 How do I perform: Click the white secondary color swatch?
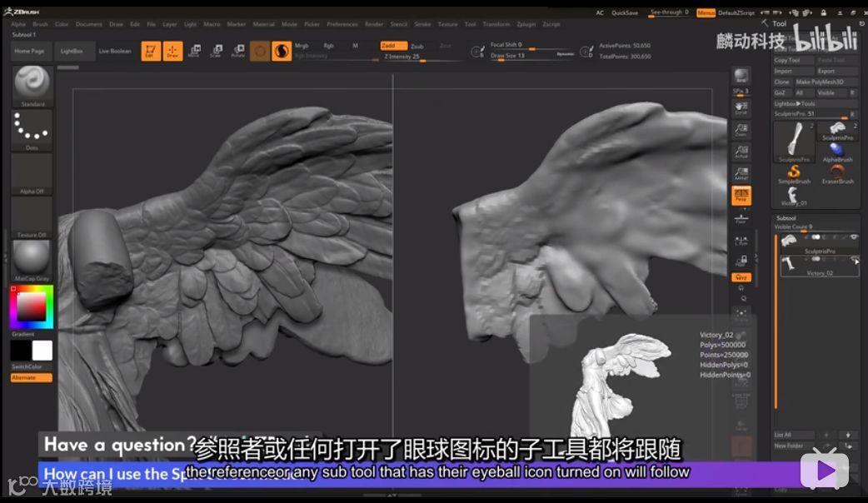(x=42, y=351)
